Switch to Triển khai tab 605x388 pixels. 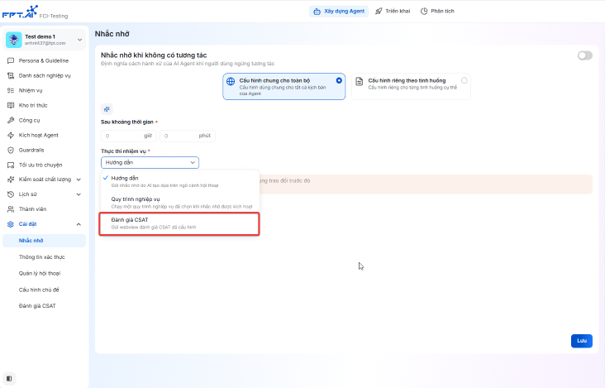click(x=393, y=11)
